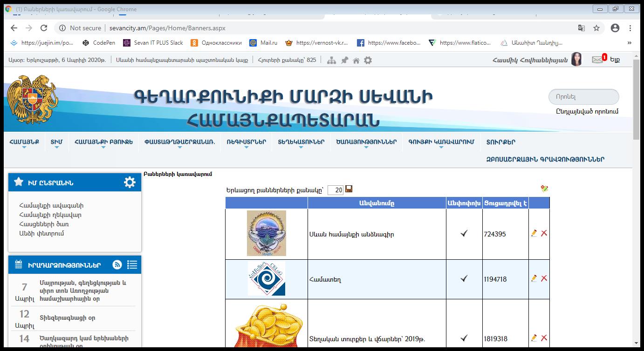Edit the Համատեղ banner with pencil icon
The height and width of the screenshot is (351, 644).
[x=534, y=278]
